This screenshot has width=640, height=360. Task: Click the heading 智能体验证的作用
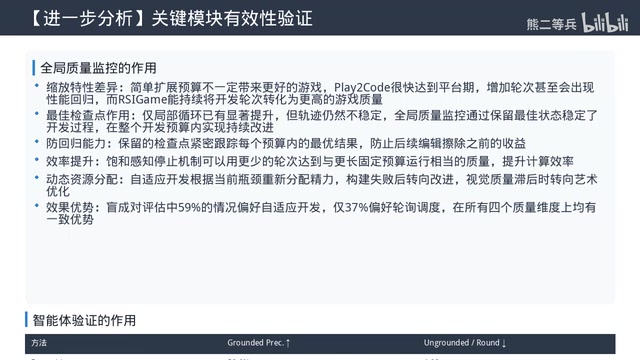pos(84,320)
